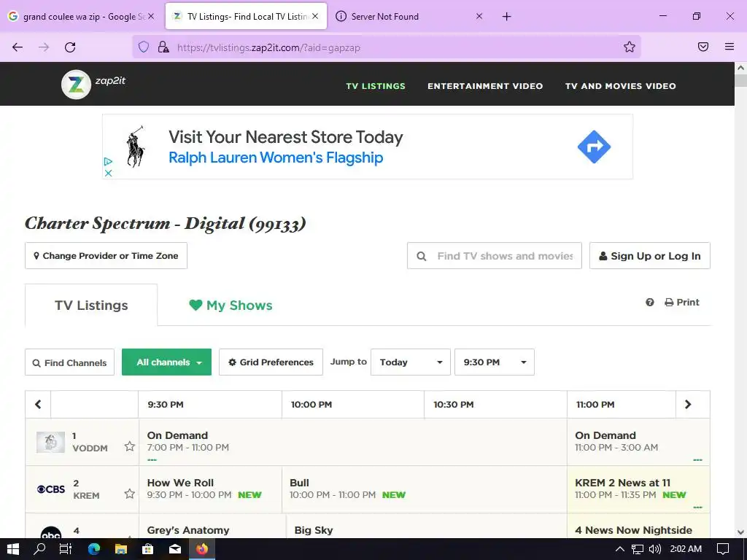Close the Server Not Found tab
This screenshot has height=560, width=747.
pos(479,16)
